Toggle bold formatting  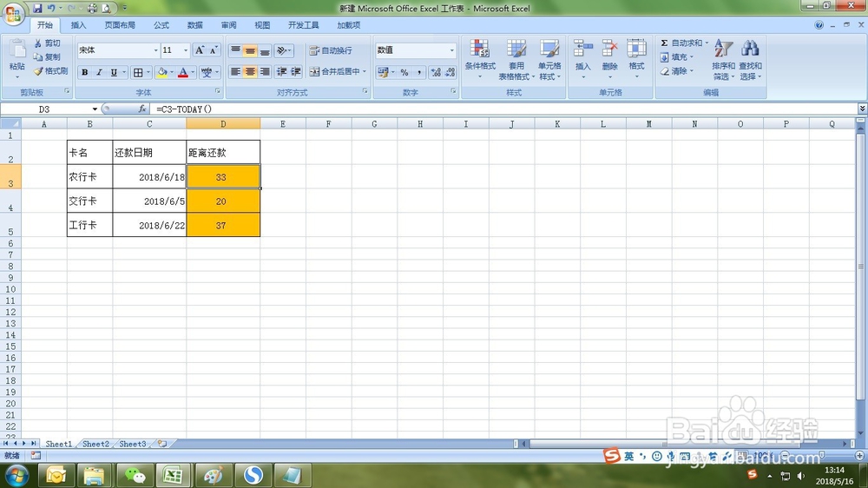click(x=85, y=72)
